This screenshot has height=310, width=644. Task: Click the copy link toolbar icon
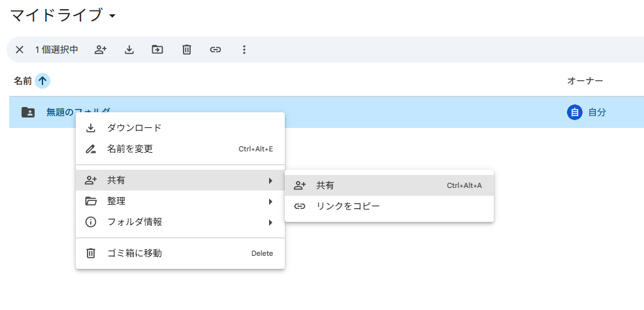pos(215,50)
